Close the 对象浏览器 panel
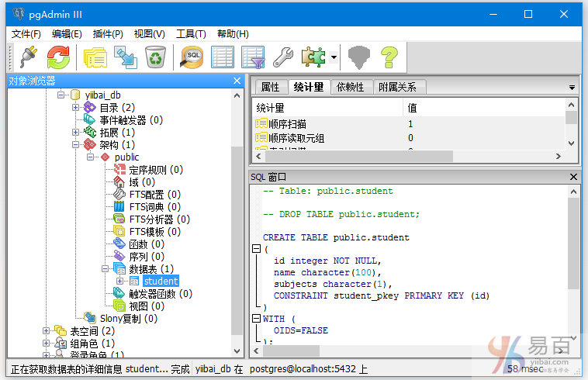The width and height of the screenshot is (588, 380). tap(237, 81)
